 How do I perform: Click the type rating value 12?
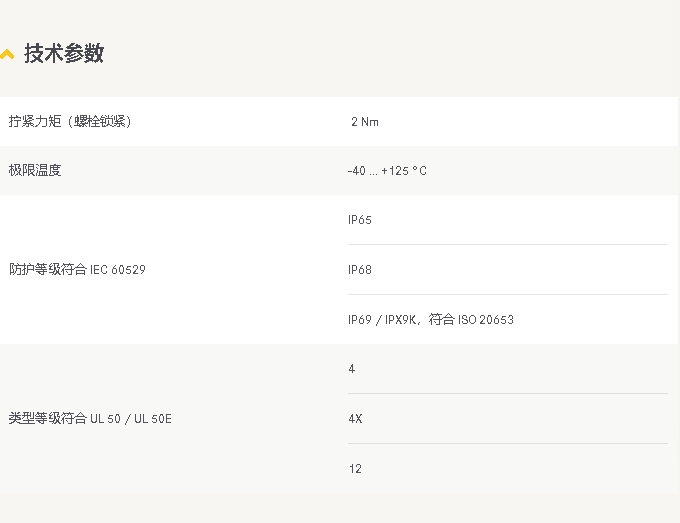[x=355, y=469]
